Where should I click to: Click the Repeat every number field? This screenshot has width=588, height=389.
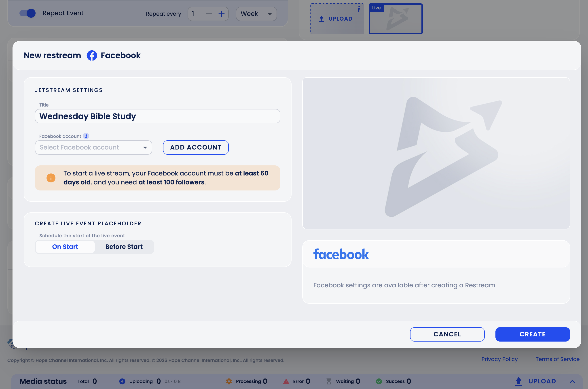coord(208,14)
